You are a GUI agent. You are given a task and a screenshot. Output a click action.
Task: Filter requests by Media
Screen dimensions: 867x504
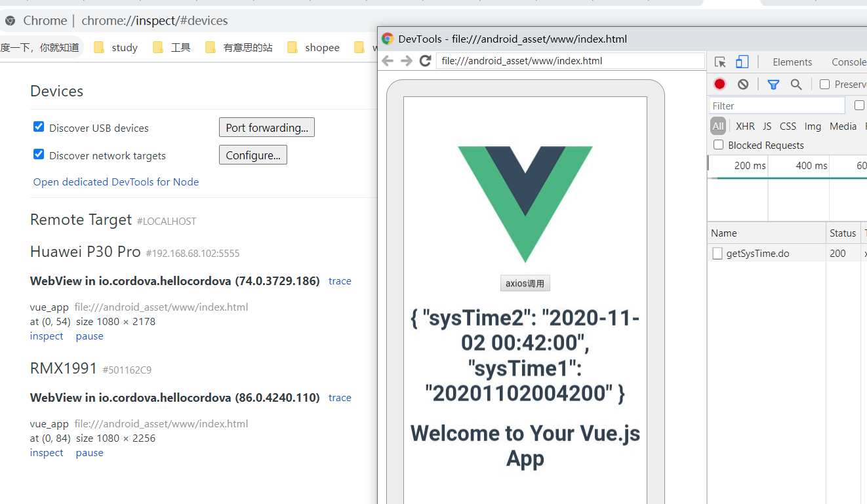[x=843, y=126]
